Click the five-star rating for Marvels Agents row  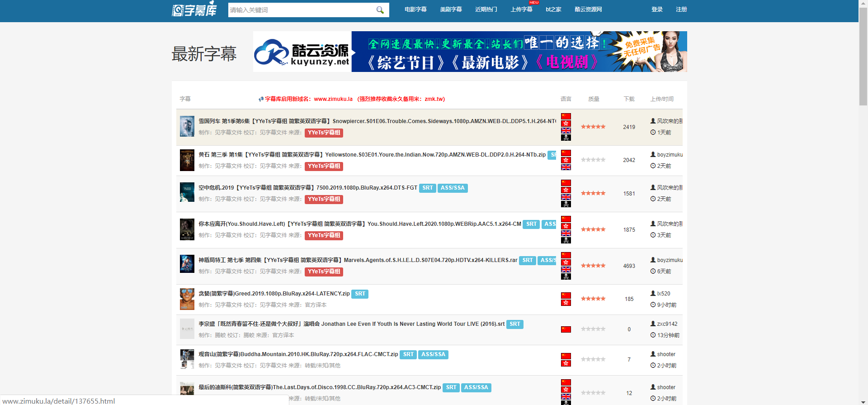pyautogui.click(x=593, y=266)
